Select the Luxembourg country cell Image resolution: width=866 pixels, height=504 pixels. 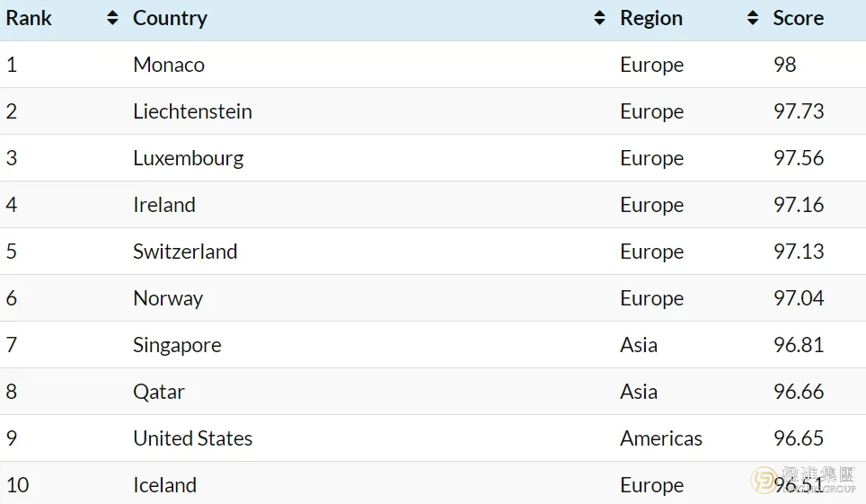[189, 159]
